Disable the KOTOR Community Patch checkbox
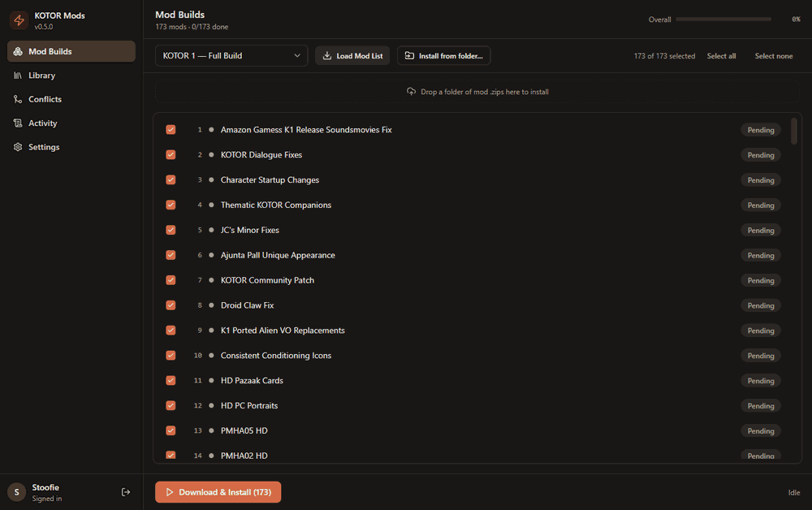The image size is (812, 510). coord(171,280)
